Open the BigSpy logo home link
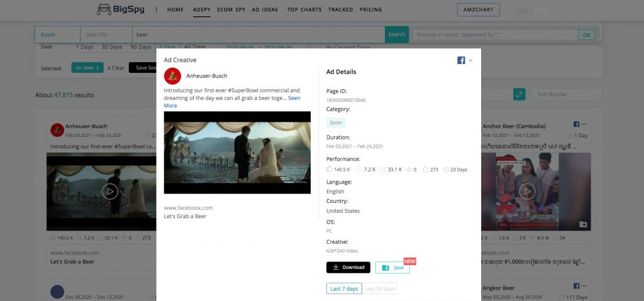The height and width of the screenshot is (301, 644). pos(120,9)
